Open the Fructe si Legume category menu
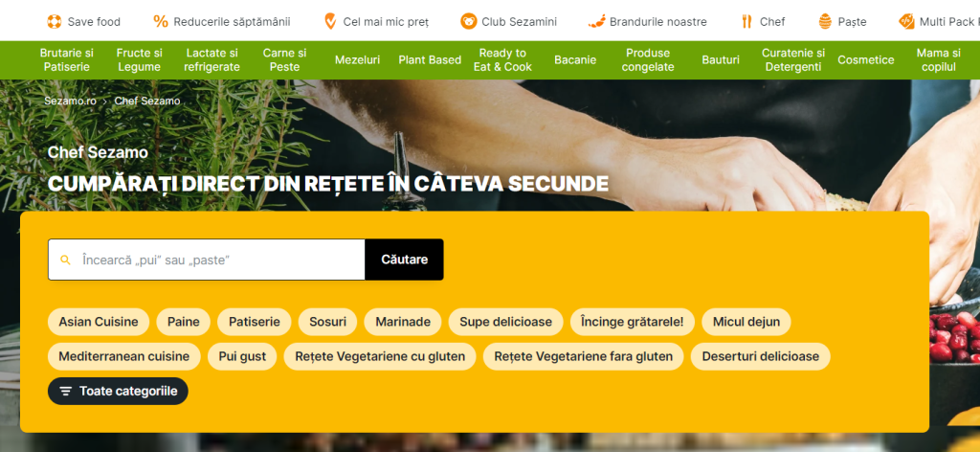The image size is (980, 452). 139,60
